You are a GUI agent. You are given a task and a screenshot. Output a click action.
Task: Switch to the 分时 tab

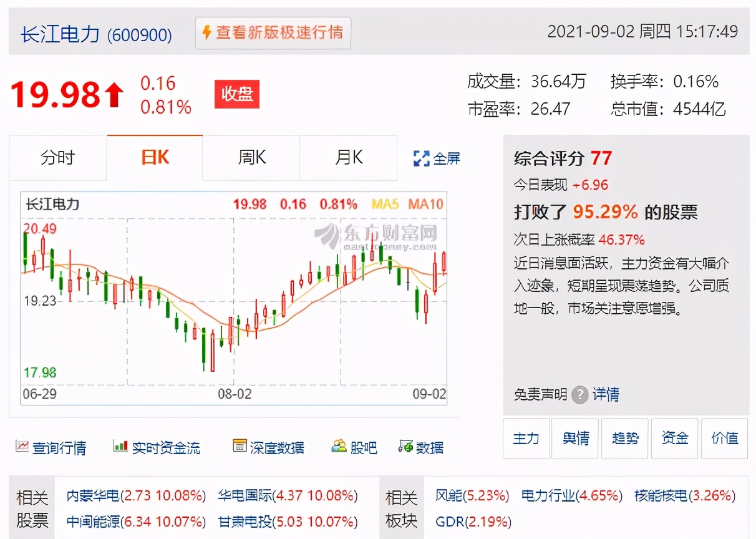click(x=57, y=158)
